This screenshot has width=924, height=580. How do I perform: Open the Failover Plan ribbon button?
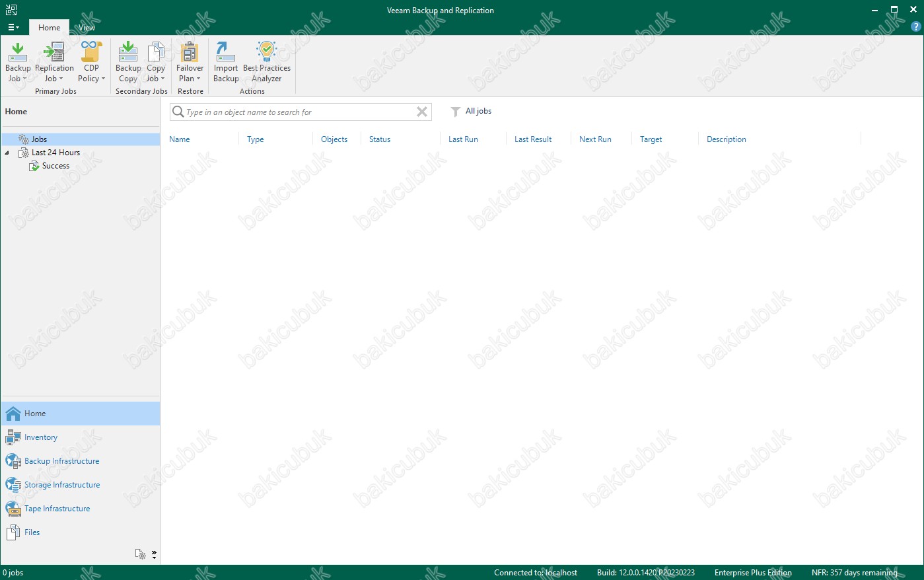pos(190,62)
